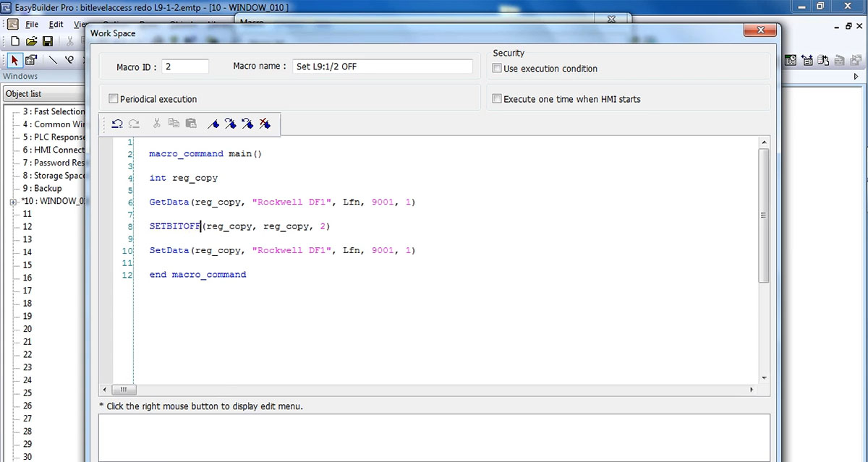Click the SETBITOFF code line
868x462 pixels.
239,226
